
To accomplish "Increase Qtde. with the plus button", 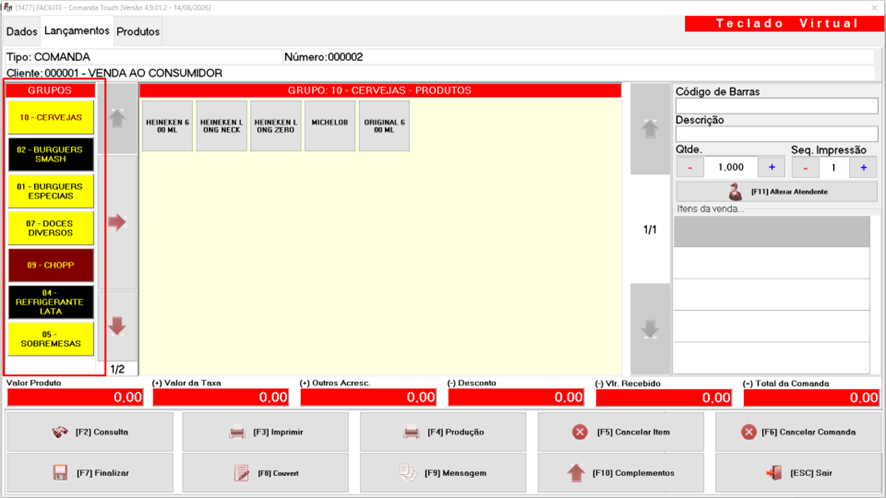I will click(x=772, y=167).
